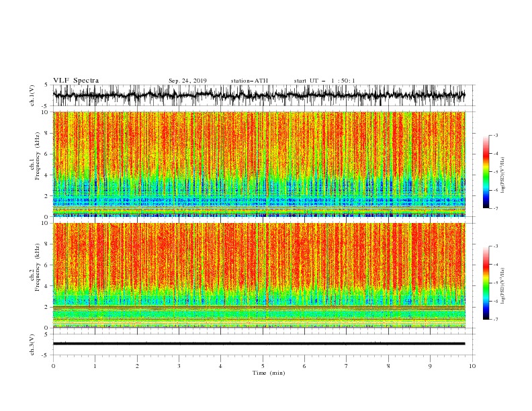Click the "-5" tick on the ch.3(V) axis

[x=46, y=355]
